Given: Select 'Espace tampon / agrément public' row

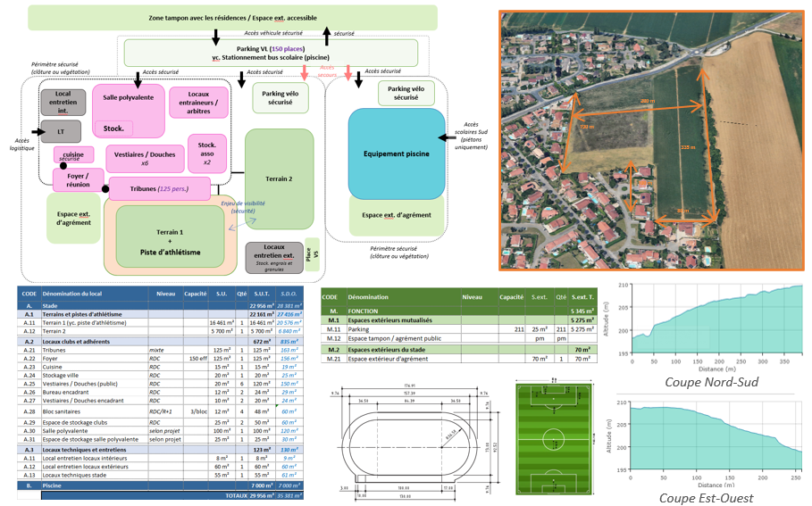Looking at the screenshot, I should pos(459,338).
